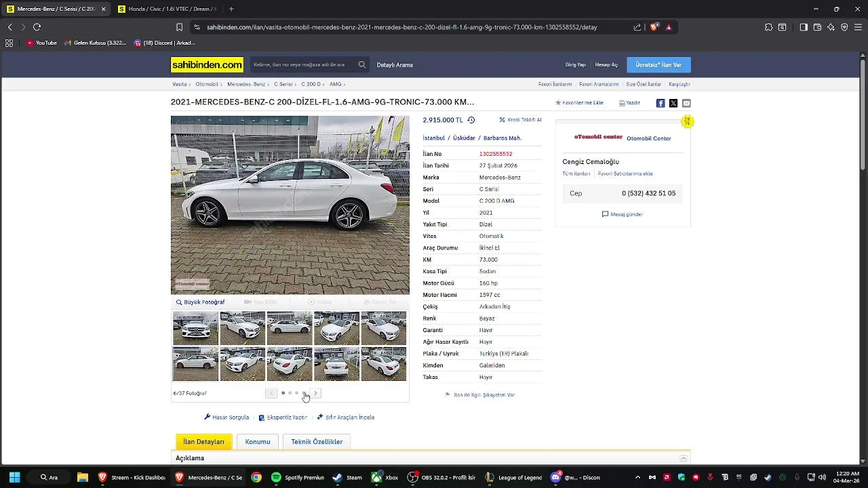Click the browser back arrow
Image resolution: width=868 pixels, height=488 pixels.
[9, 27]
